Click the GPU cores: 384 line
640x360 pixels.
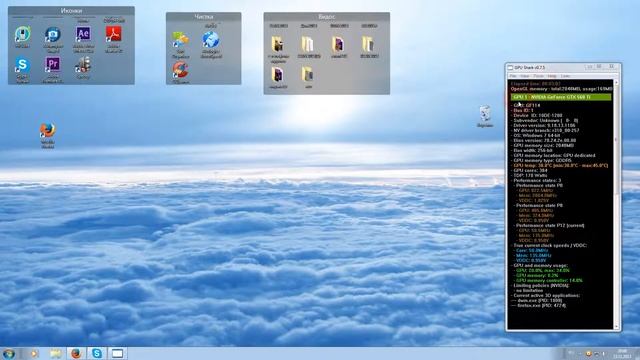530,170
